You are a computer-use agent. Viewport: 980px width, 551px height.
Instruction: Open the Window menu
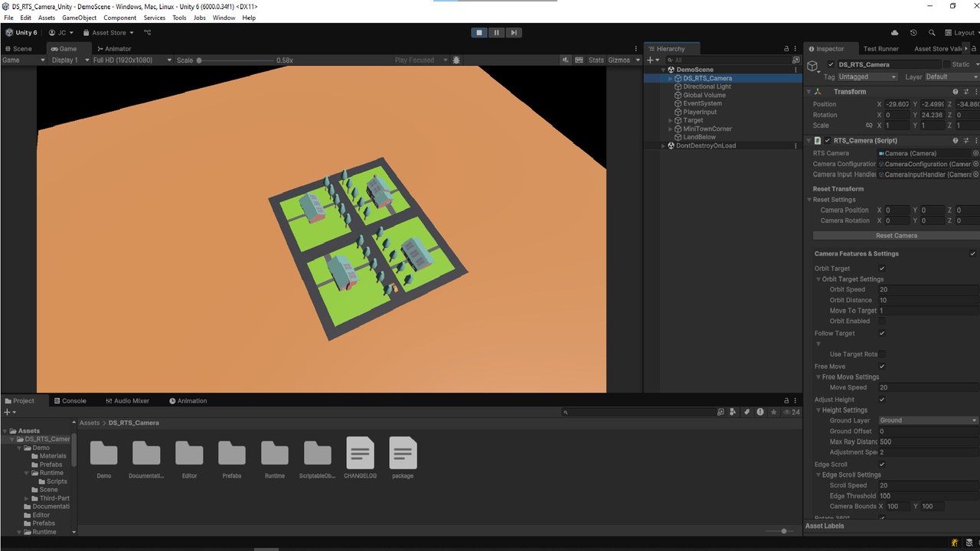pos(224,18)
